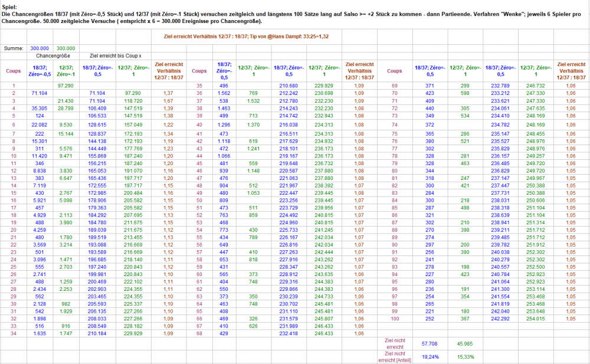The width and height of the screenshot is (590, 364).
Task: Select the cumulative value 232.789
Action: click(500, 86)
